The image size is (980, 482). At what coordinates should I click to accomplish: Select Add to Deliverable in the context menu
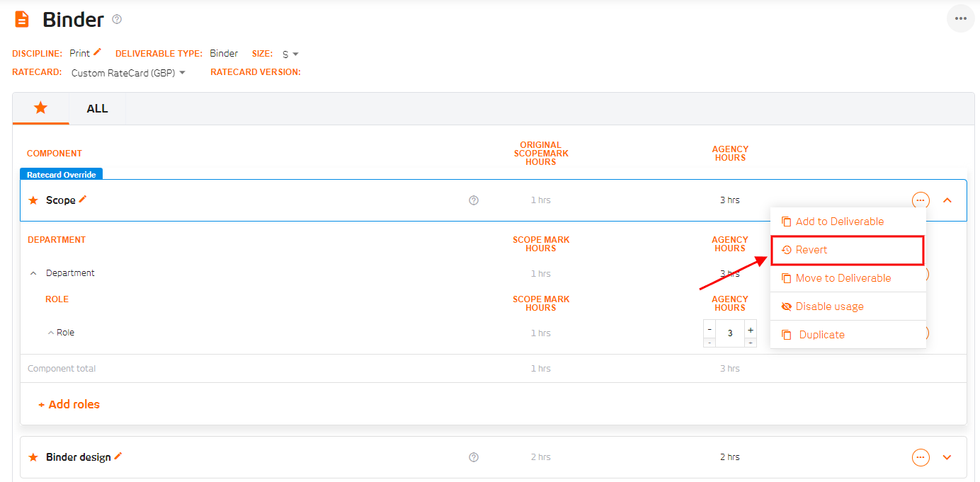tap(848, 222)
